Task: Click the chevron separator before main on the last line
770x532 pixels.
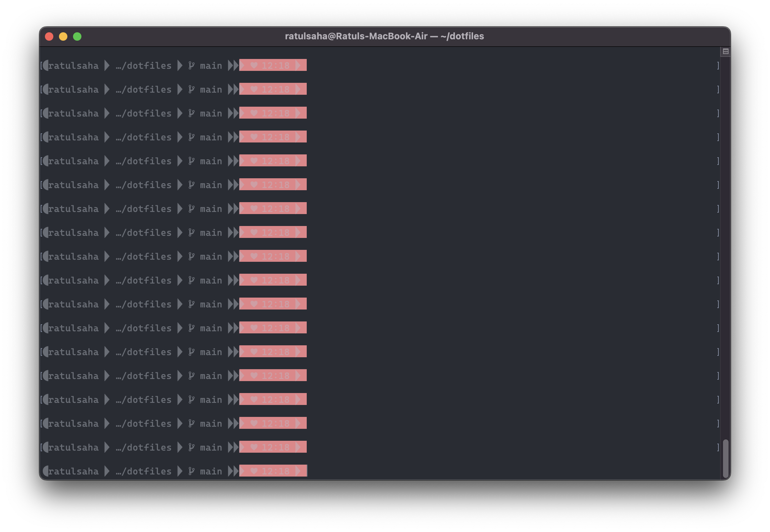Action: coord(180,471)
